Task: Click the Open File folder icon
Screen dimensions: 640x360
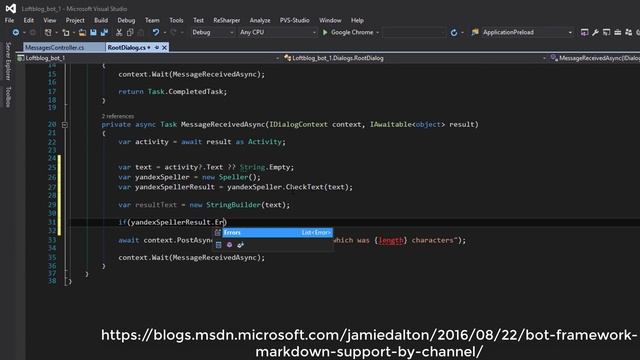Action: (x=82, y=32)
